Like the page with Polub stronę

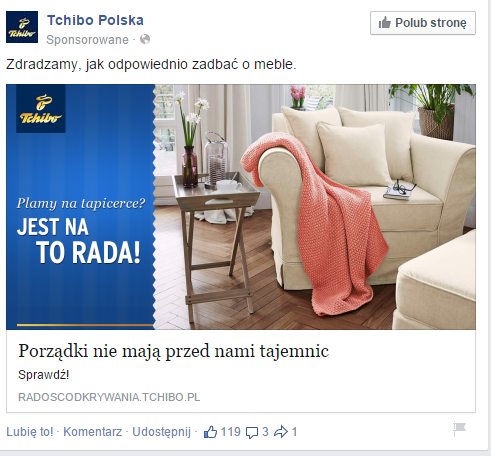click(x=423, y=23)
